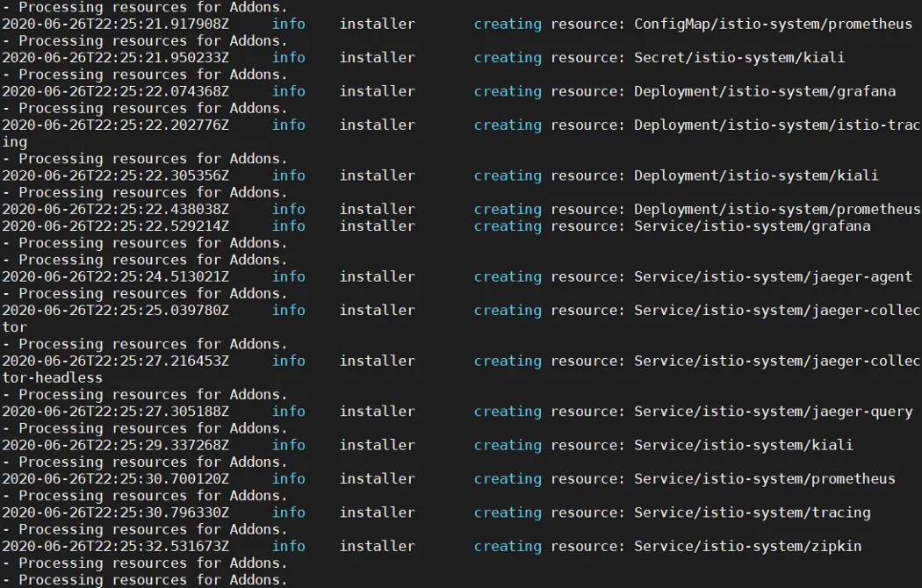922x588 pixels.
Task: Click the Service/istio-system/tracing resource path
Action: click(752, 513)
